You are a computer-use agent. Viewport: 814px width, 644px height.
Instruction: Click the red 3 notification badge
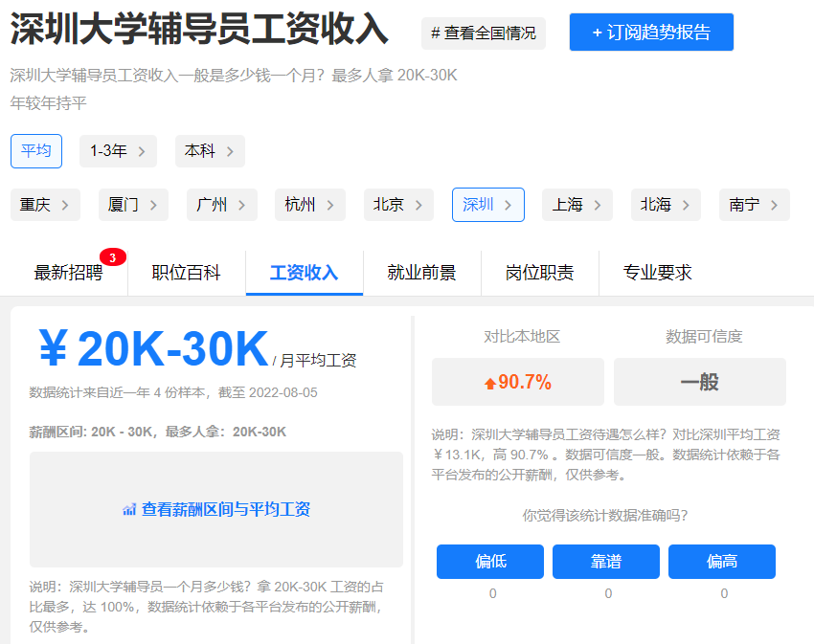point(113,258)
